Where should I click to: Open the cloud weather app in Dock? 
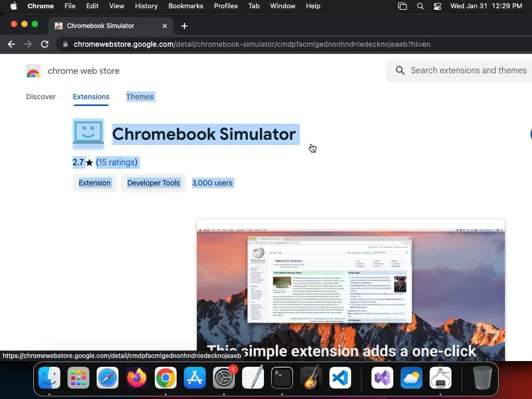411,378
